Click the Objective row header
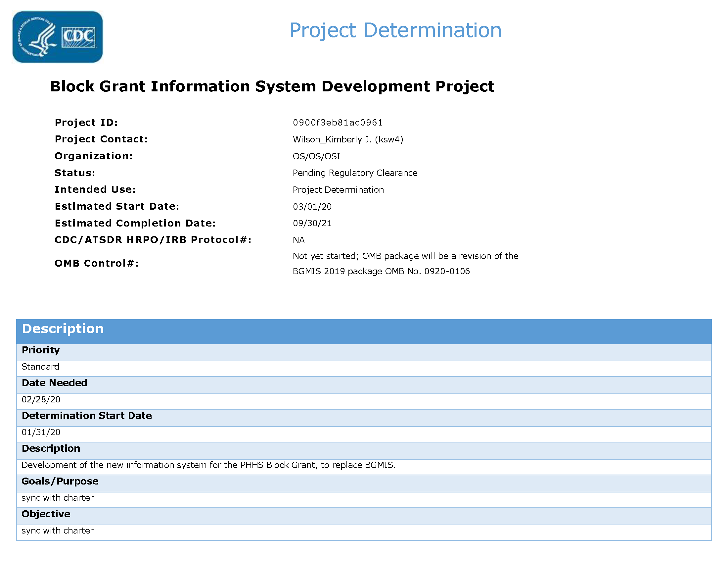This screenshot has width=728, height=563. (46, 514)
